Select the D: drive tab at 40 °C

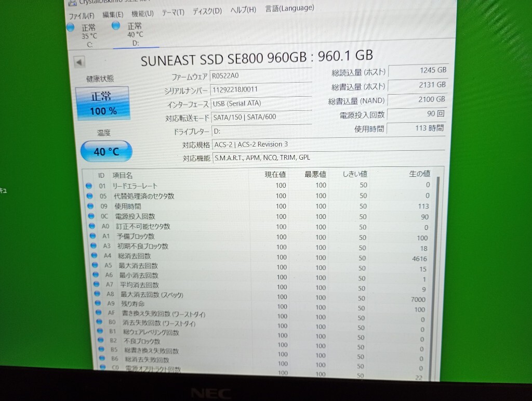tap(135, 34)
